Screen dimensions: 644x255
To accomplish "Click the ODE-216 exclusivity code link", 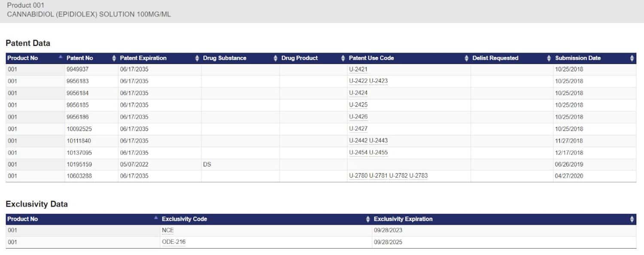I will [173, 242].
